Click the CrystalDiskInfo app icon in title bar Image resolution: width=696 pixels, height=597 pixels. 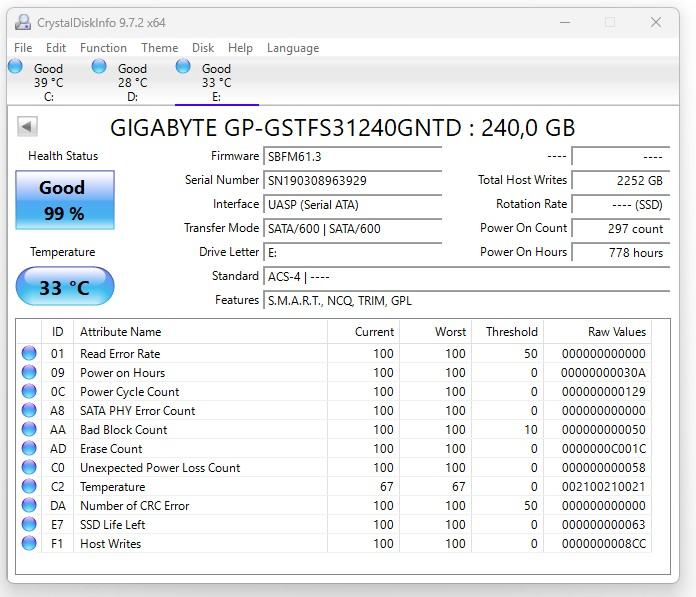(23, 22)
